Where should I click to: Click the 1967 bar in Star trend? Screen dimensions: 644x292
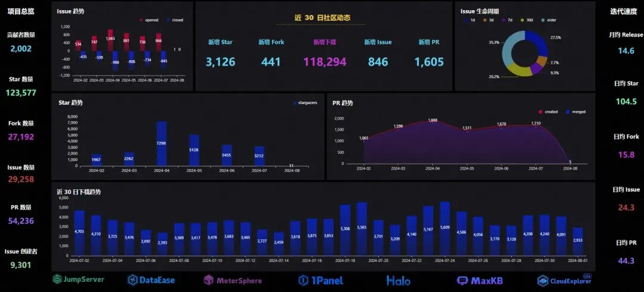[96, 159]
